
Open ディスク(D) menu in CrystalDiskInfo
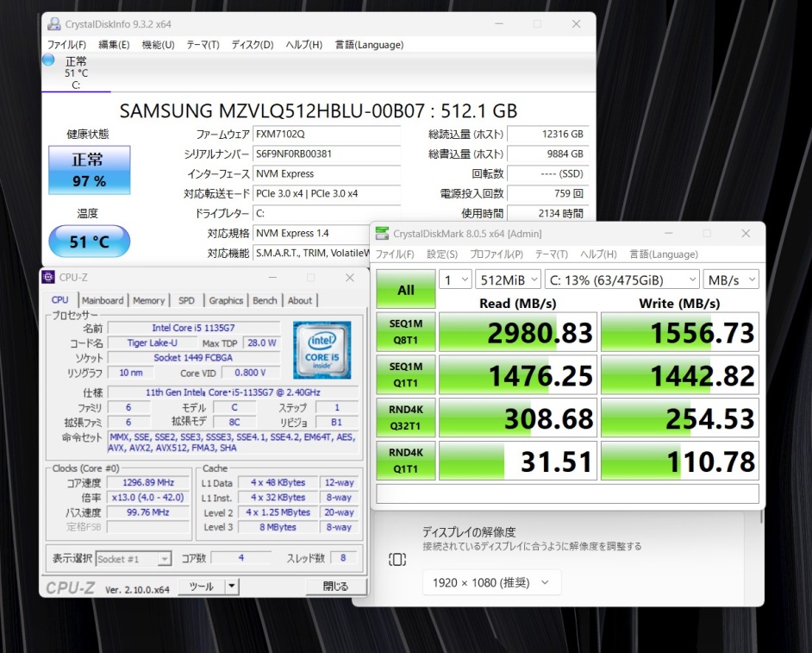pyautogui.click(x=253, y=45)
